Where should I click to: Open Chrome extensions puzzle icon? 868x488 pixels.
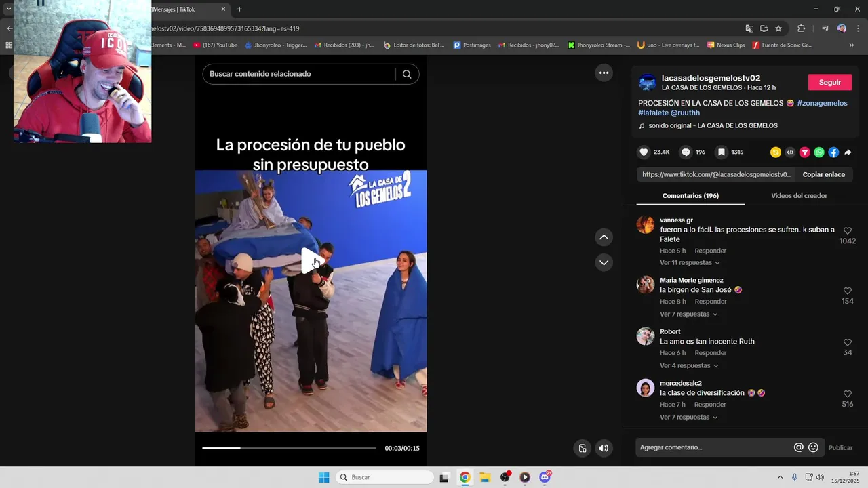tap(801, 28)
